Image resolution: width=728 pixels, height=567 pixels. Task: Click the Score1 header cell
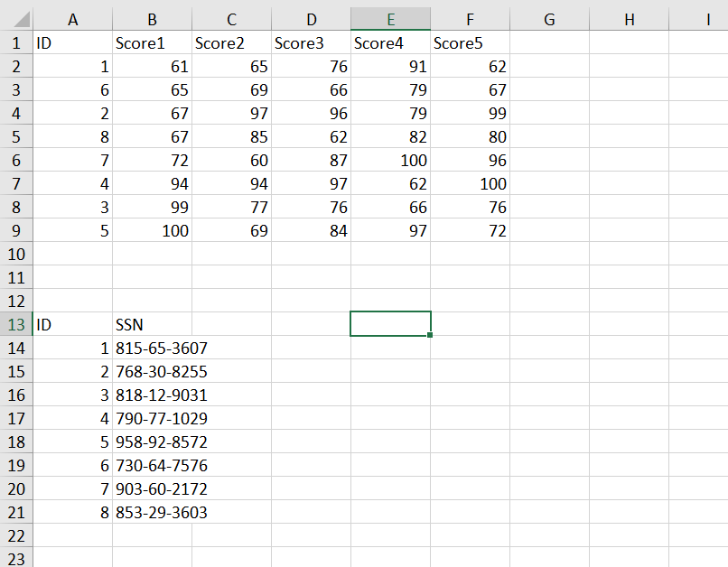(152, 42)
